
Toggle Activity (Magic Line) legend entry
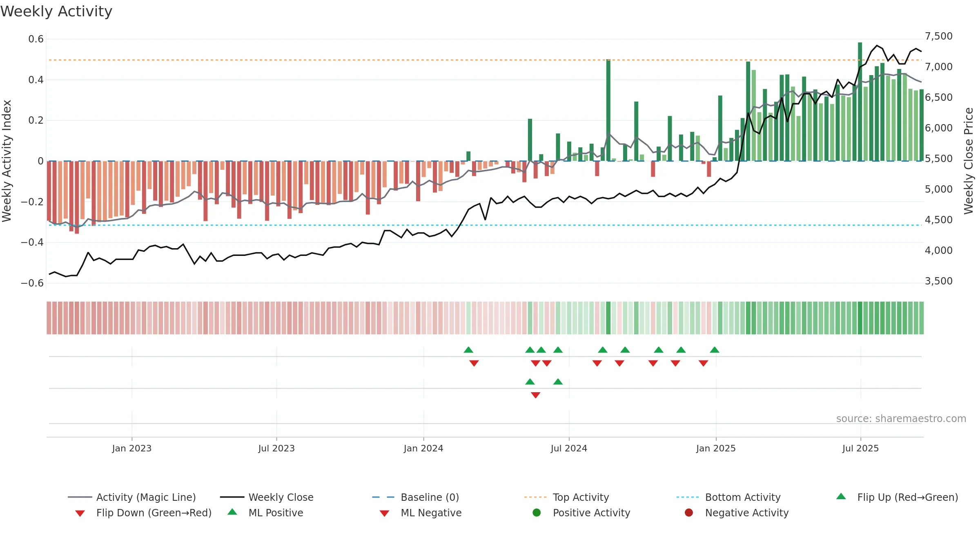coord(132,497)
